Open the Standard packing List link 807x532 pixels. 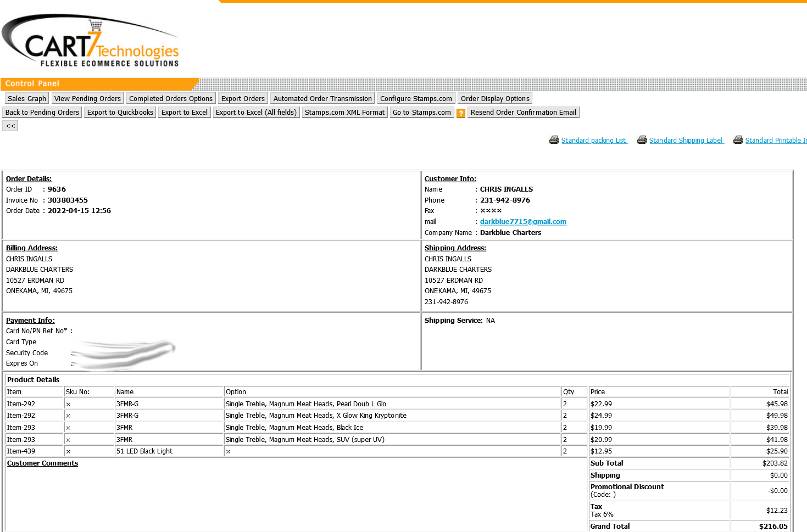593,141
